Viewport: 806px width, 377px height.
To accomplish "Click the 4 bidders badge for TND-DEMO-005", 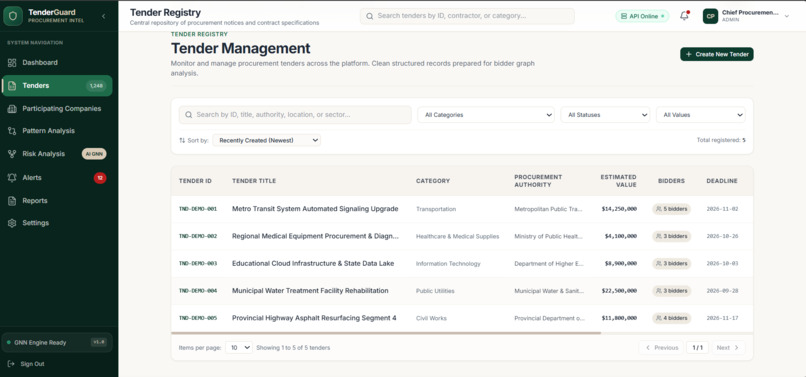I will (672, 318).
